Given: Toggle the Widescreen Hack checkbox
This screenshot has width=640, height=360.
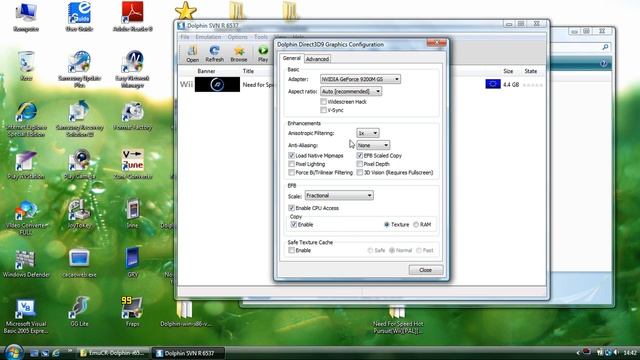Looking at the screenshot, I should [323, 102].
